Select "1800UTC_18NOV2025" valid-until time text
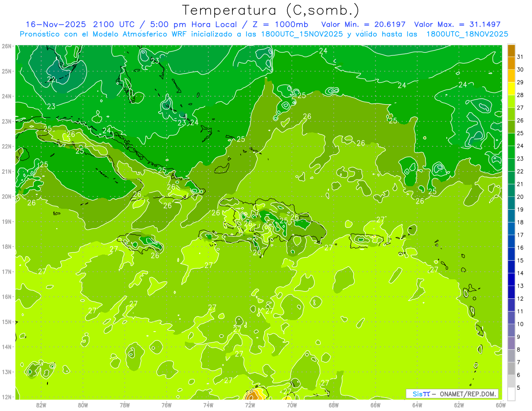 pyautogui.click(x=467, y=34)
